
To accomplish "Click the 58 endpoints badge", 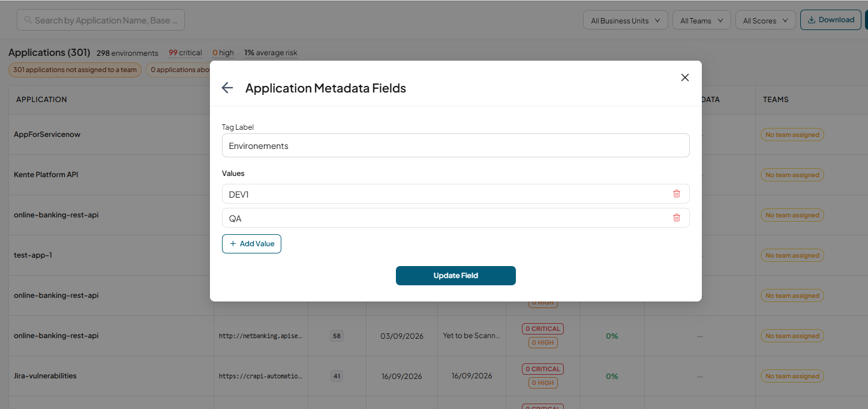I will (337, 336).
